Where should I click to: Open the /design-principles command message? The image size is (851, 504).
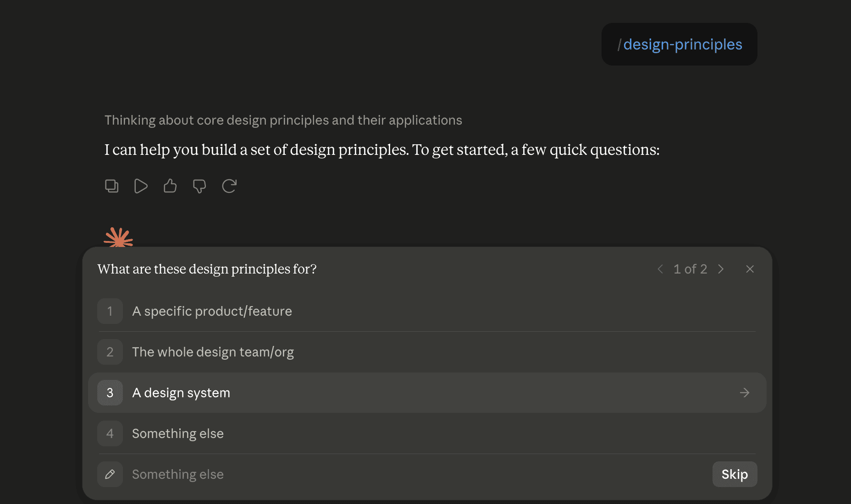pos(680,44)
